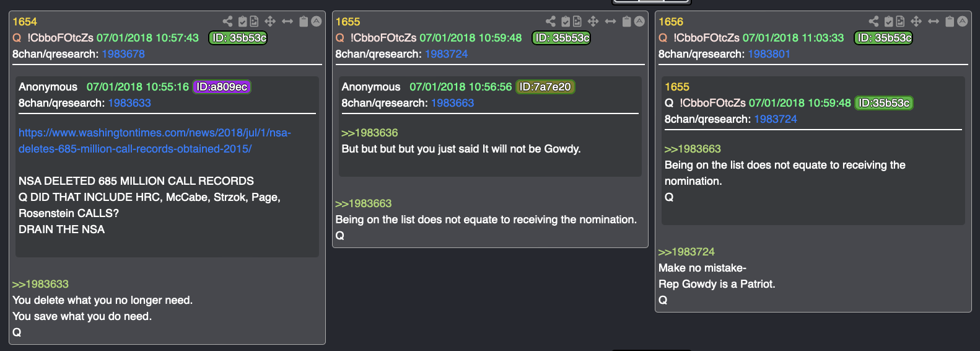Viewport: 980px width, 351px height.
Task: Click the plain clipboard icon on post 1656
Action: (x=950, y=22)
